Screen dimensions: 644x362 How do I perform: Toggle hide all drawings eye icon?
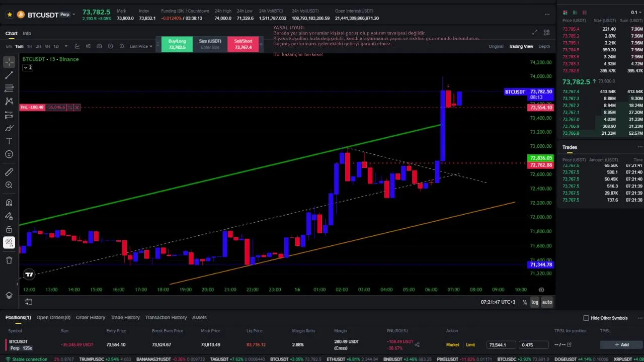tap(9, 243)
